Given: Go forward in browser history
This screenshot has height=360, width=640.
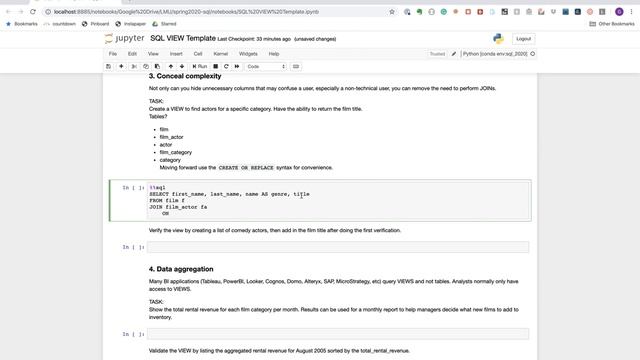Looking at the screenshot, I should pyautogui.click(x=20, y=12).
